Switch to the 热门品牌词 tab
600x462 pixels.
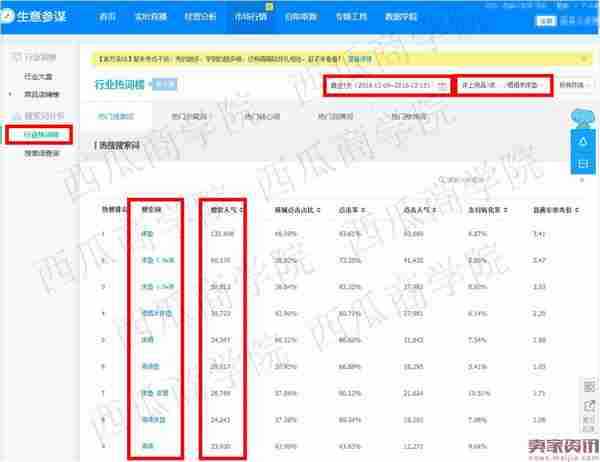point(336,116)
